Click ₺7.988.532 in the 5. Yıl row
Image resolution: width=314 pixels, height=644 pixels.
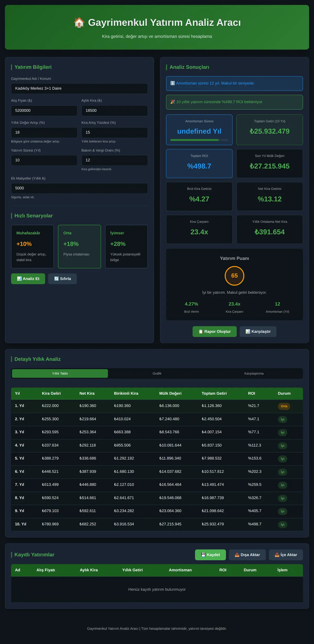(x=212, y=458)
